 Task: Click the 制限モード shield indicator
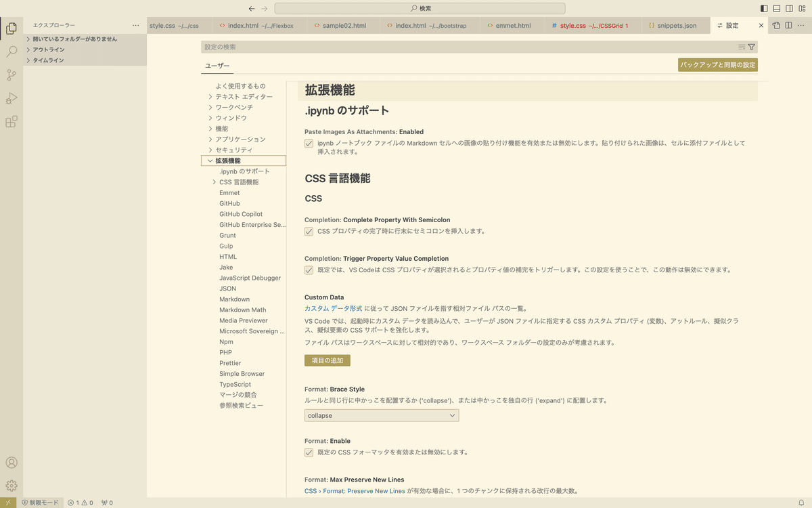[x=40, y=503]
